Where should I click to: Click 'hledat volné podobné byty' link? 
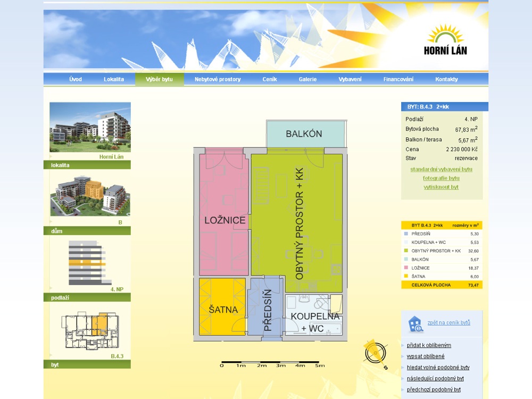(438, 368)
